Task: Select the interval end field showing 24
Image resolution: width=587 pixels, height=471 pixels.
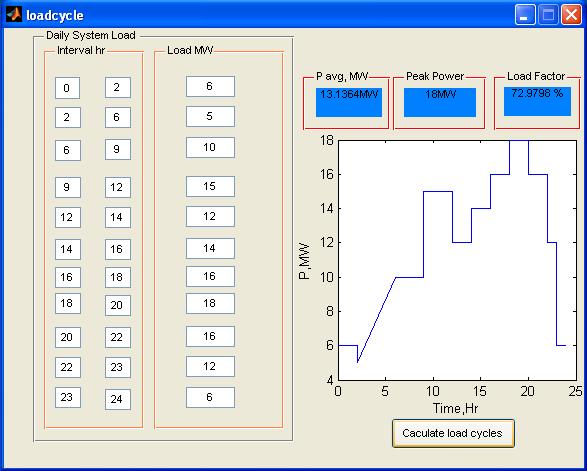Action: coord(118,399)
